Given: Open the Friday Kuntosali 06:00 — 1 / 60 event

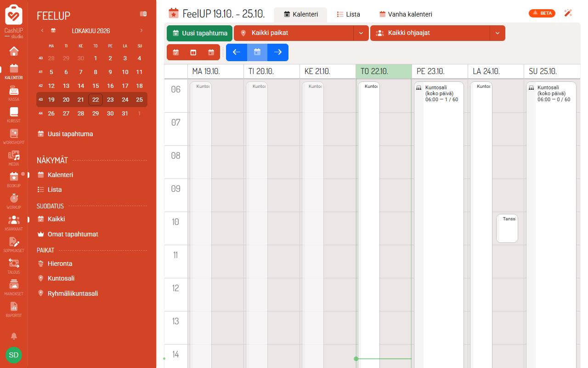Looking at the screenshot, I should [x=439, y=225].
